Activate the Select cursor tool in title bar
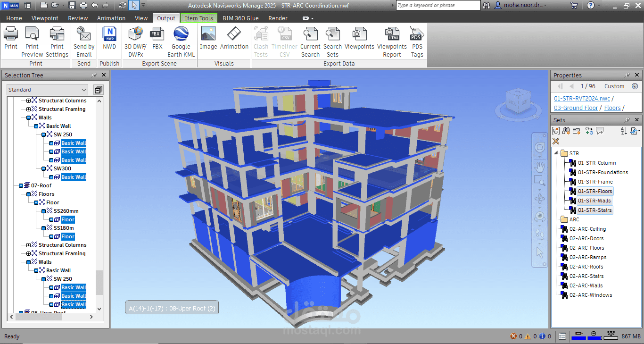The image size is (644, 344). click(134, 6)
